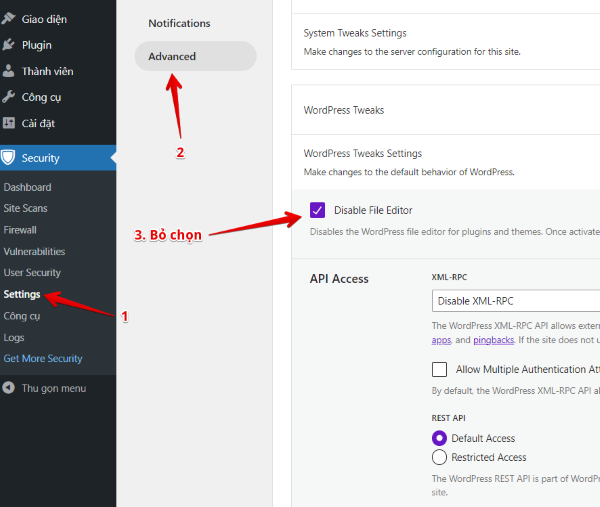Click the Công cụ wrench icon
This screenshot has height=507, width=600.
click(9, 97)
